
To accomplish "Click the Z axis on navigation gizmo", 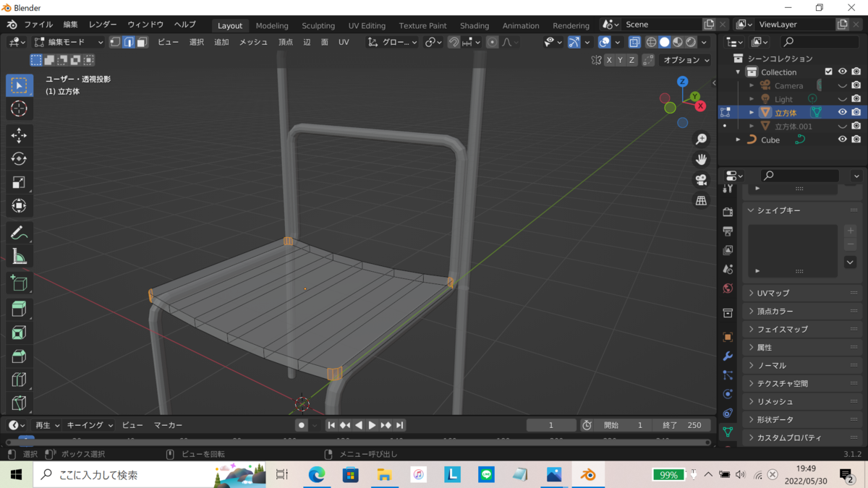I will click(682, 82).
